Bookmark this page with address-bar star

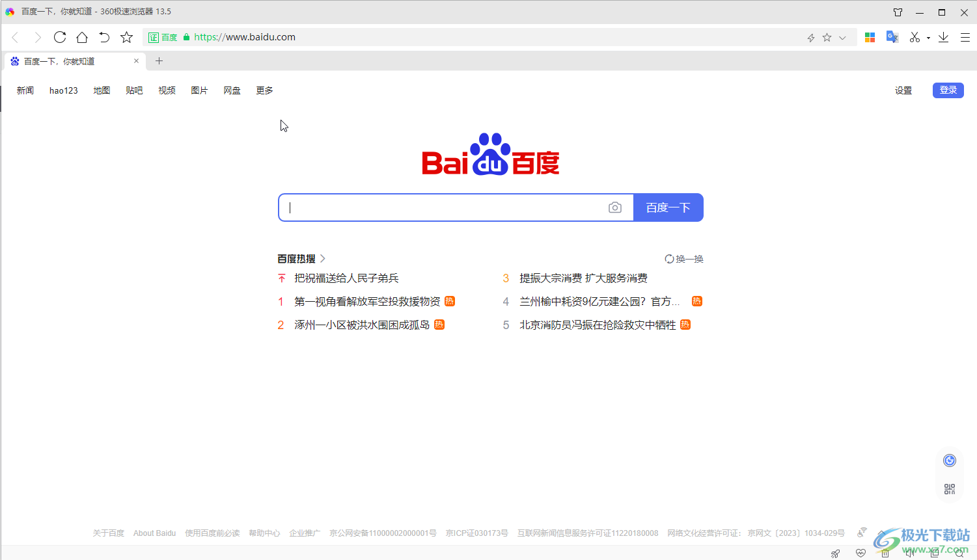827,38
